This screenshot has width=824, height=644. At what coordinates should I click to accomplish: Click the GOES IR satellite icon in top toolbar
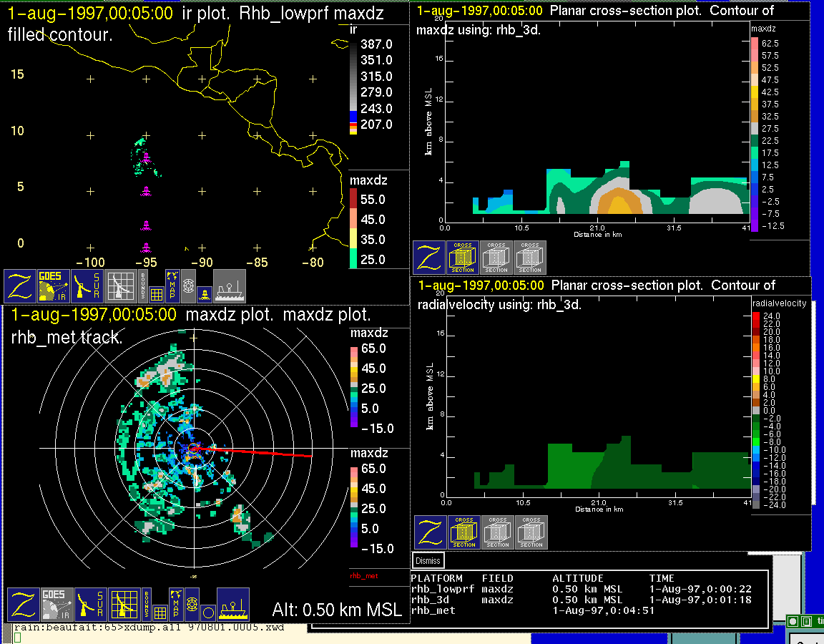(x=54, y=286)
